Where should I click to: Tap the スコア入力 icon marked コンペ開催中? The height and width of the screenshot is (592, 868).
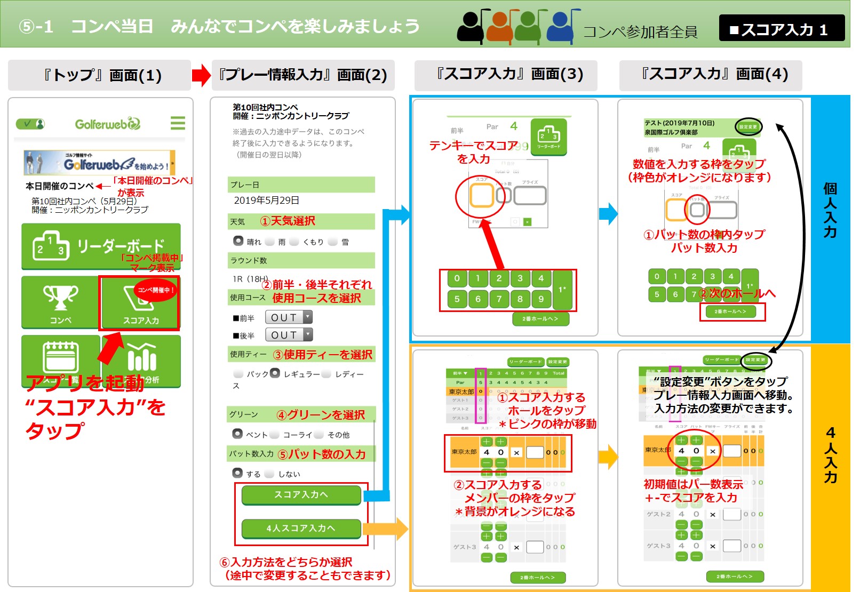(140, 302)
